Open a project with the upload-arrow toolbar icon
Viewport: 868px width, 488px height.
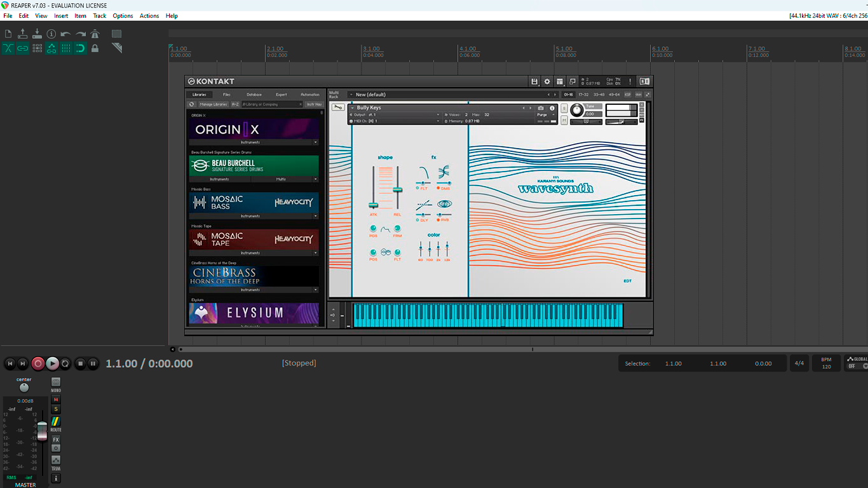[x=23, y=34]
